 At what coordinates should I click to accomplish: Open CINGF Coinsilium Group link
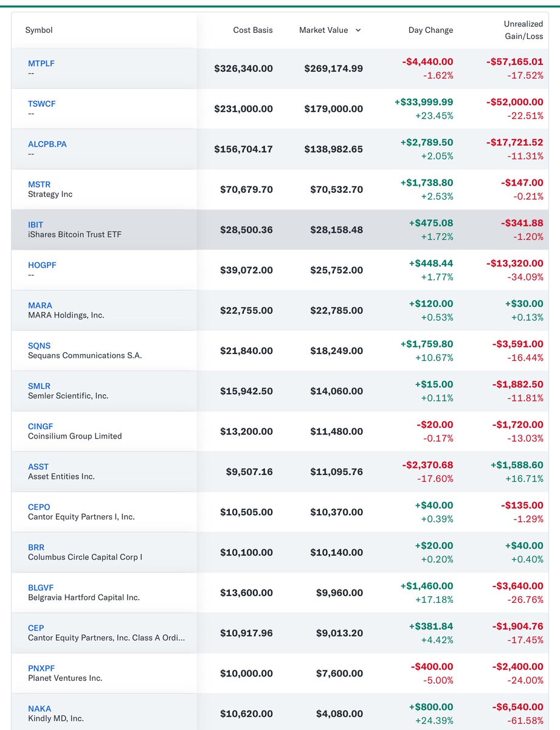click(40, 426)
